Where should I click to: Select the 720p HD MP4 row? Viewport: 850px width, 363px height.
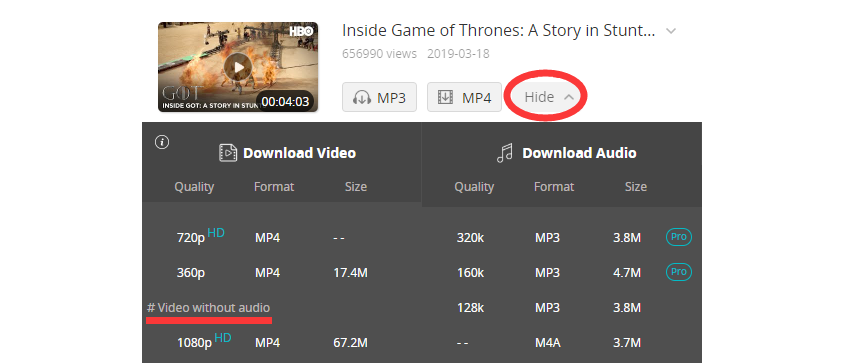point(282,238)
